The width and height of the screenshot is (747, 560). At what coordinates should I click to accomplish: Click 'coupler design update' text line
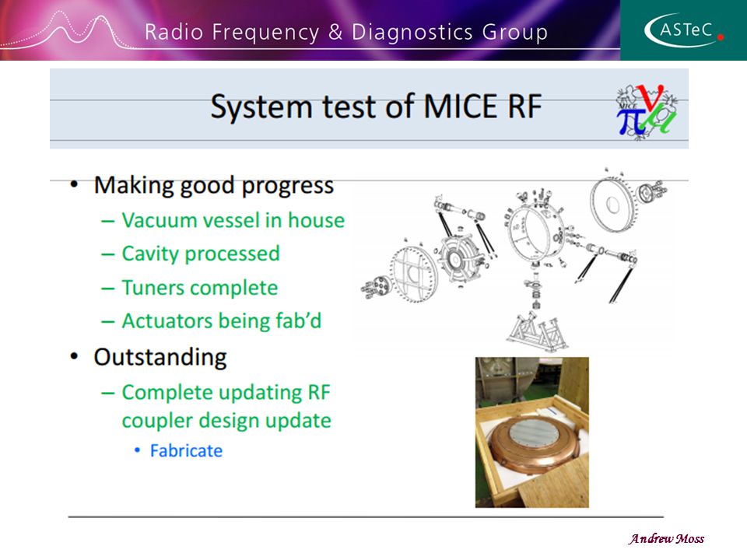pos(226,421)
